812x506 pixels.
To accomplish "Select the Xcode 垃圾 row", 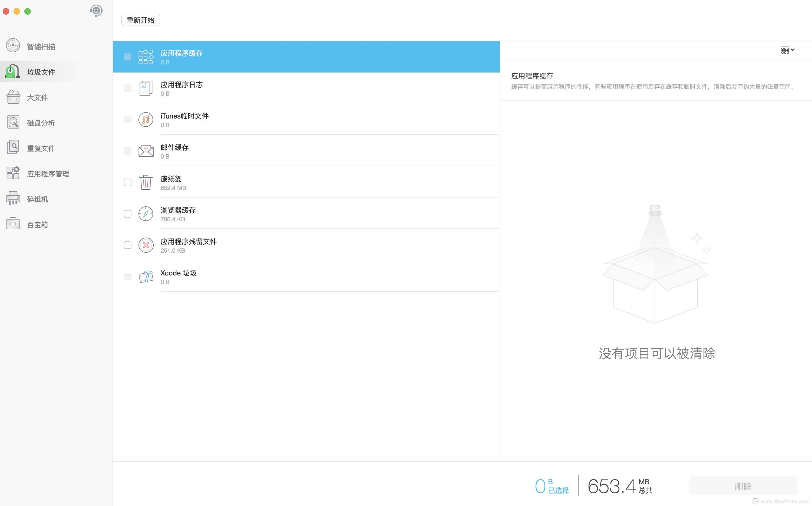I will (306, 277).
